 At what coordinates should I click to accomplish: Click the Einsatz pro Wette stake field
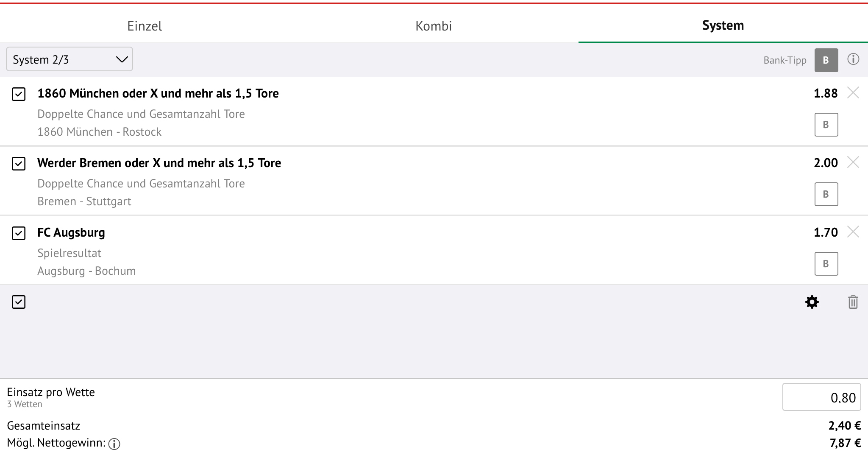tap(821, 397)
